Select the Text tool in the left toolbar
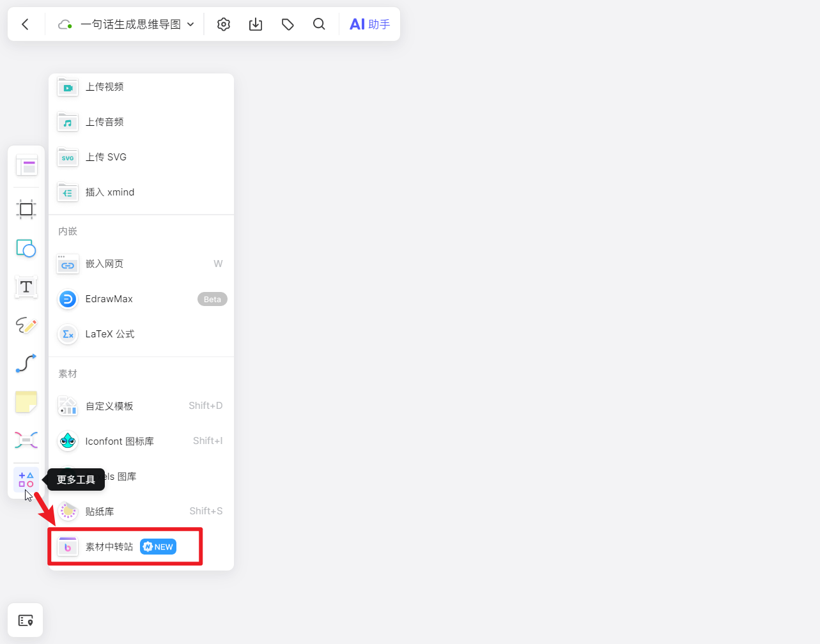Image resolution: width=820 pixels, height=644 pixels. pos(26,287)
